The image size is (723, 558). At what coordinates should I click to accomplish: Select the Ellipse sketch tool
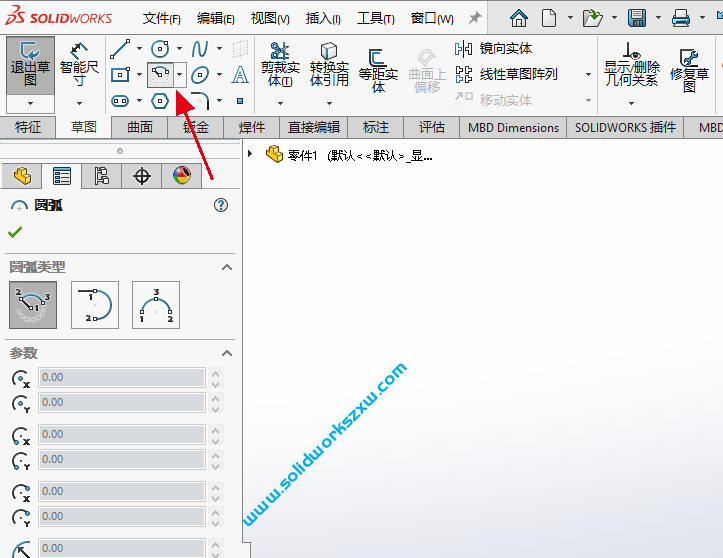click(x=200, y=74)
